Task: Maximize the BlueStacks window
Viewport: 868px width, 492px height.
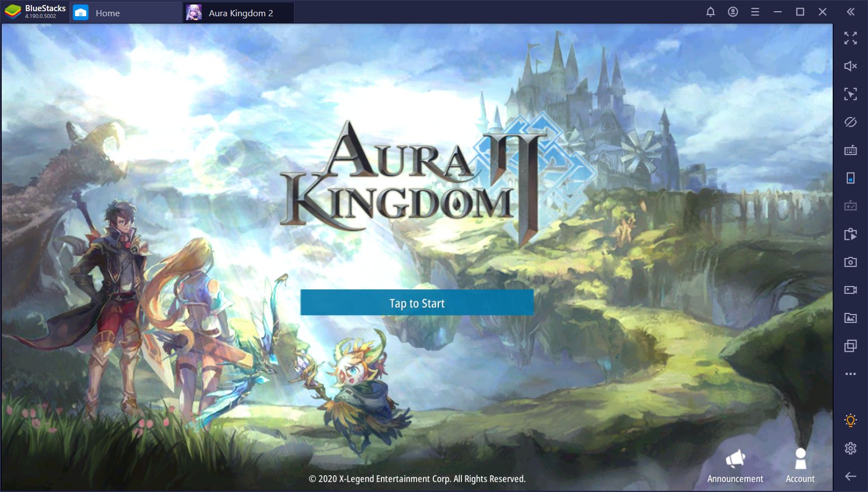Action: coord(800,12)
